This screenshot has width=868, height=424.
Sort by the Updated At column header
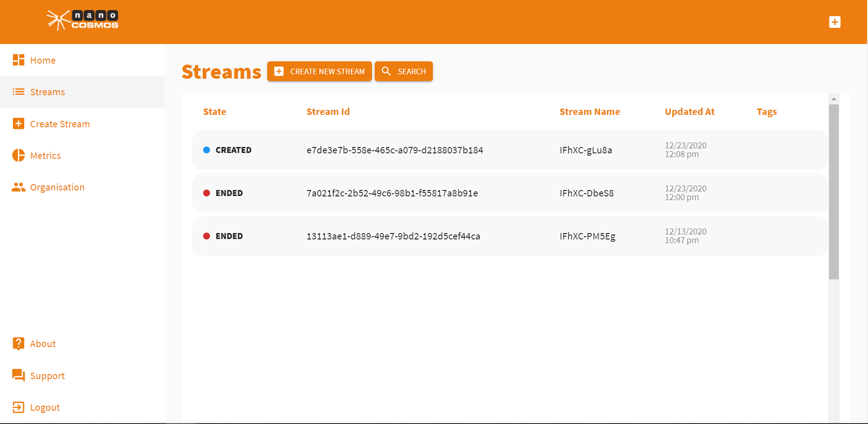click(x=689, y=112)
